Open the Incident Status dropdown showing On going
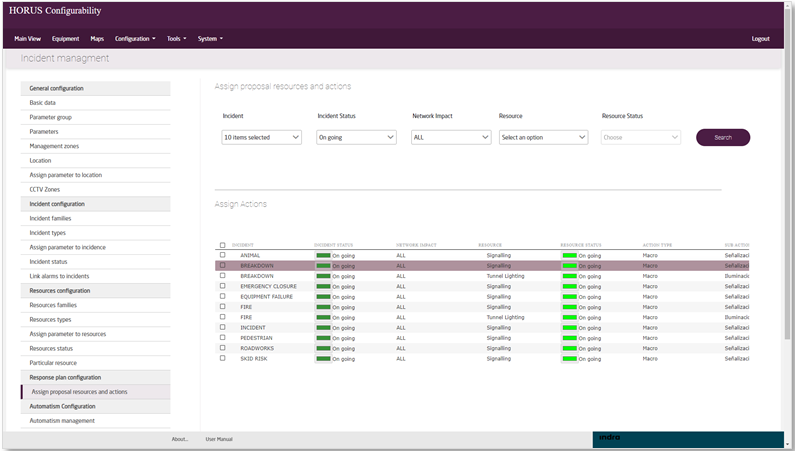Screen dimensions: 795x451 point(356,137)
